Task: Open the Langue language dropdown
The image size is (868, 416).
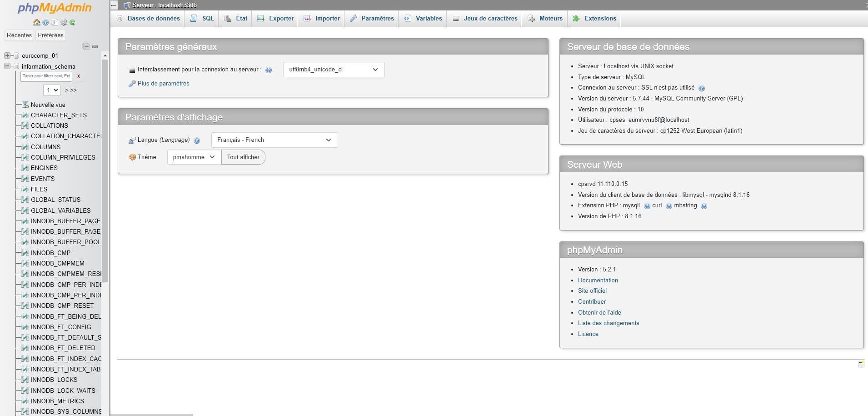Action: (274, 140)
